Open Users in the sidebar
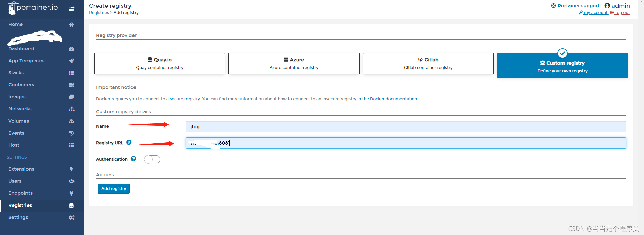Viewport: 644px width, 235px height. [x=42, y=181]
